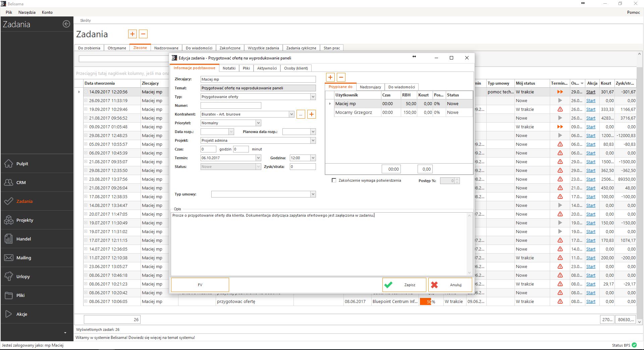
Task: Open the Mailing envelope icon
Action: coord(9,258)
